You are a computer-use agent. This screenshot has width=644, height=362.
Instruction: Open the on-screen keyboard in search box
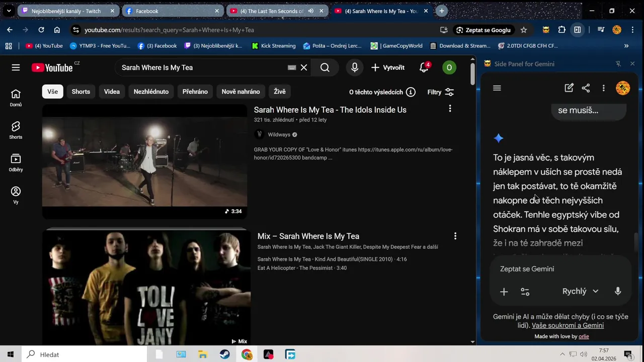(x=292, y=67)
